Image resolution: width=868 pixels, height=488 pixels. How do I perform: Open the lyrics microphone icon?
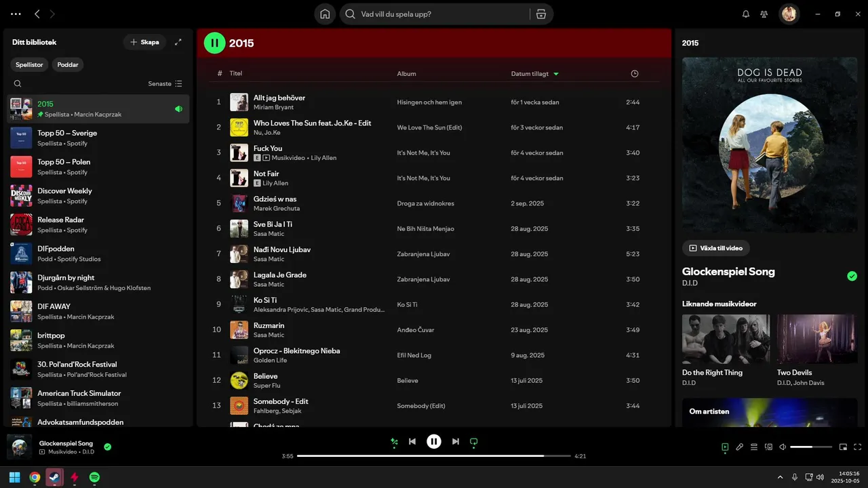(740, 447)
